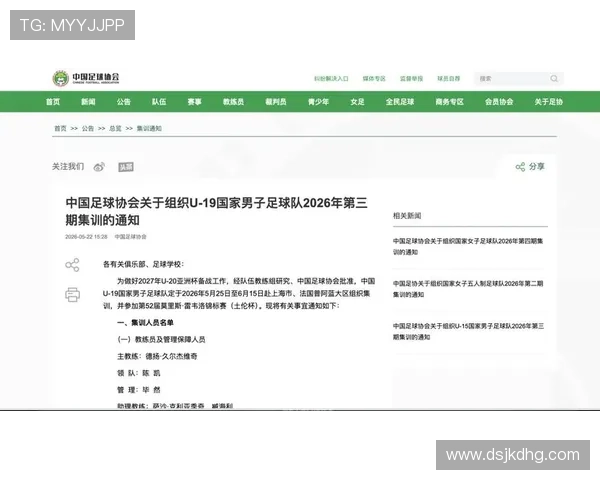Click the article date 2026-05-22 15:28

point(86,237)
